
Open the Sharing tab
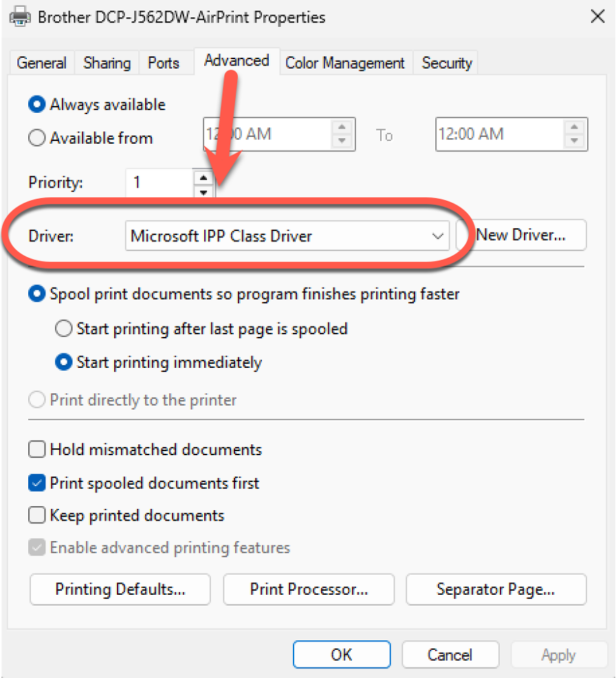point(107,63)
